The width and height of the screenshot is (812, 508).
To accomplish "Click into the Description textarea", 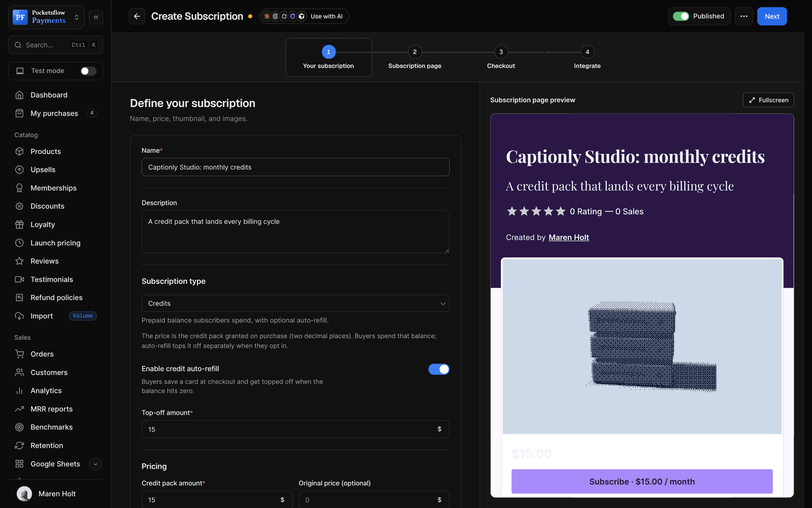I will pyautogui.click(x=295, y=232).
